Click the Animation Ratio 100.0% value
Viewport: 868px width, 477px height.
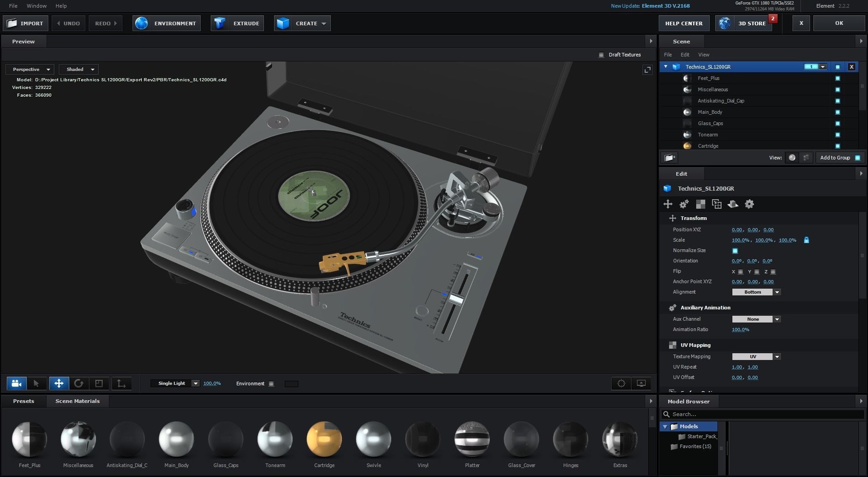[x=741, y=330]
